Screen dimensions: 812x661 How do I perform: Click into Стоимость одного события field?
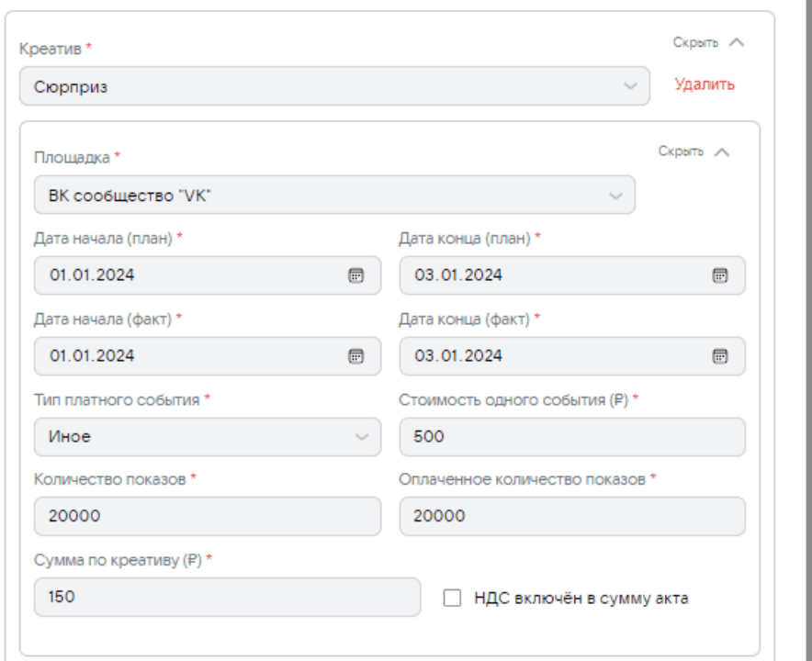[x=571, y=437]
